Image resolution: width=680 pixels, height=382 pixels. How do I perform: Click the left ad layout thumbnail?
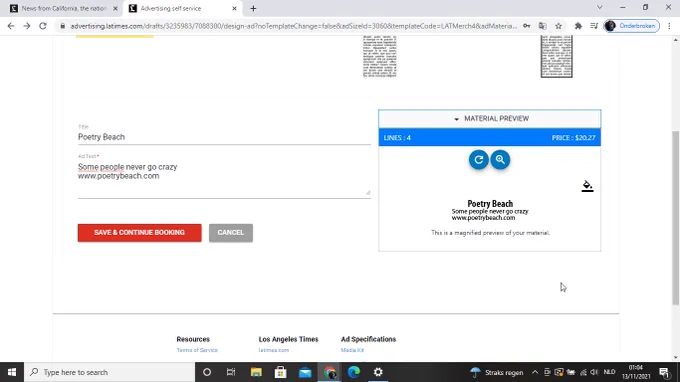coord(379,57)
